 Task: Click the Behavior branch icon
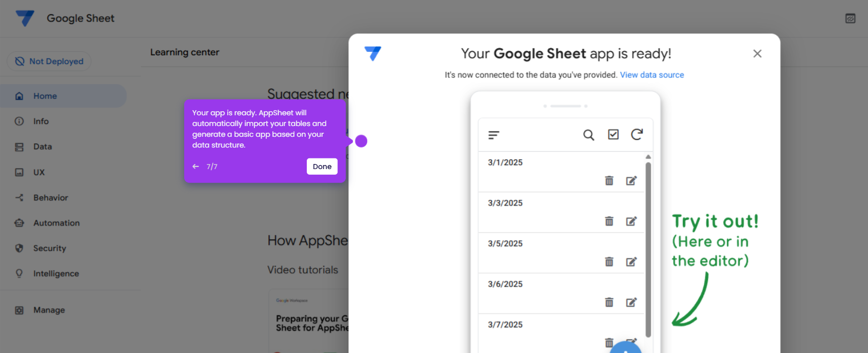(19, 197)
